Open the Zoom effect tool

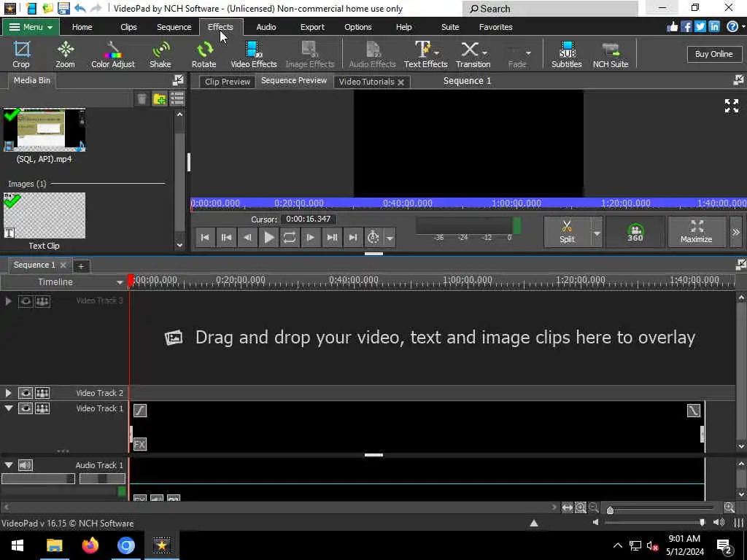(65, 54)
